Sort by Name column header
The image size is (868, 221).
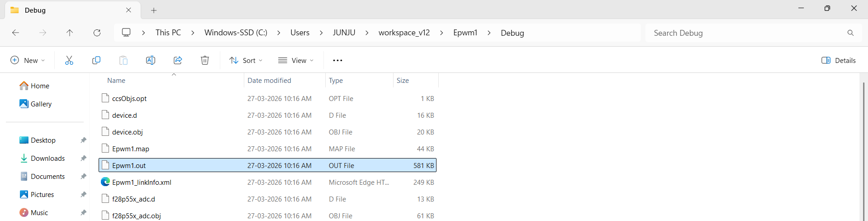click(116, 81)
